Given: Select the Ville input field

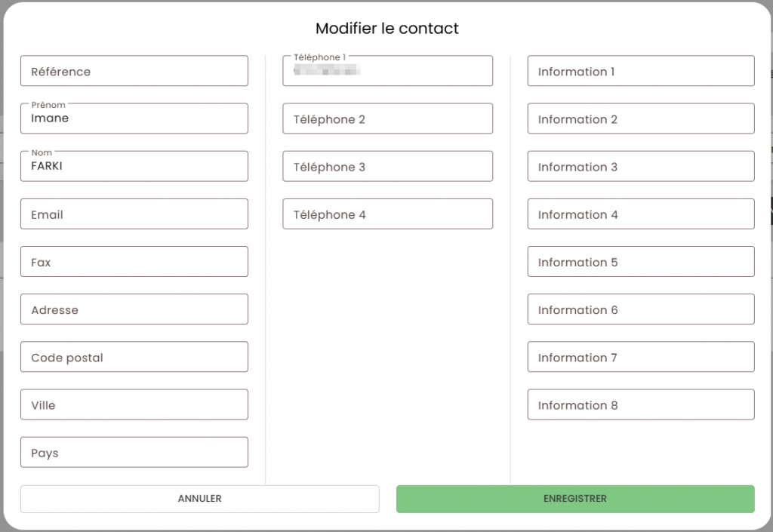Looking at the screenshot, I should click(134, 404).
